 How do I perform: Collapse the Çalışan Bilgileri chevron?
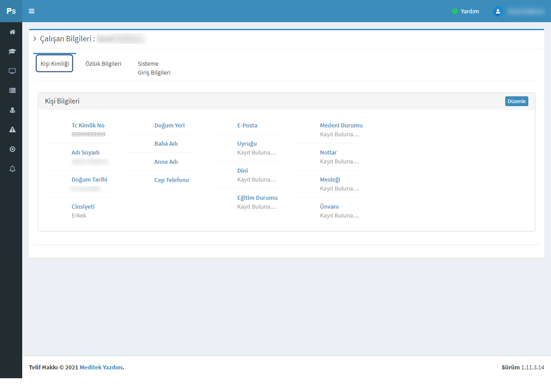coord(35,39)
